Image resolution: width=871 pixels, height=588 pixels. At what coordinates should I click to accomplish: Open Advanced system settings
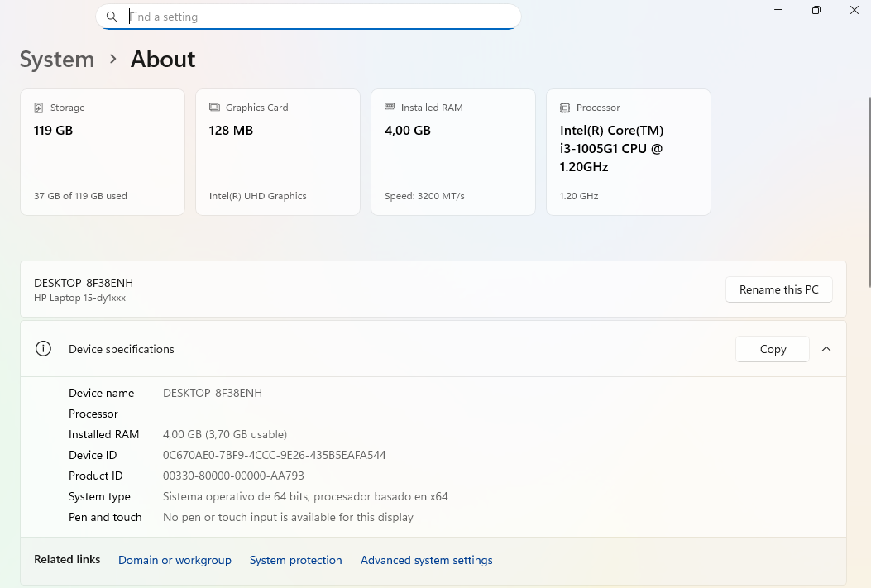[x=426, y=560]
